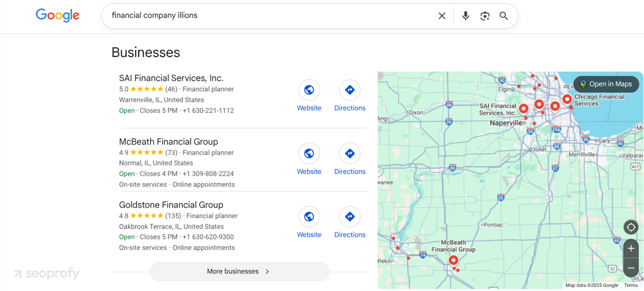Open SAI Financial Services website globe icon
The height and width of the screenshot is (291, 644).
tap(309, 90)
